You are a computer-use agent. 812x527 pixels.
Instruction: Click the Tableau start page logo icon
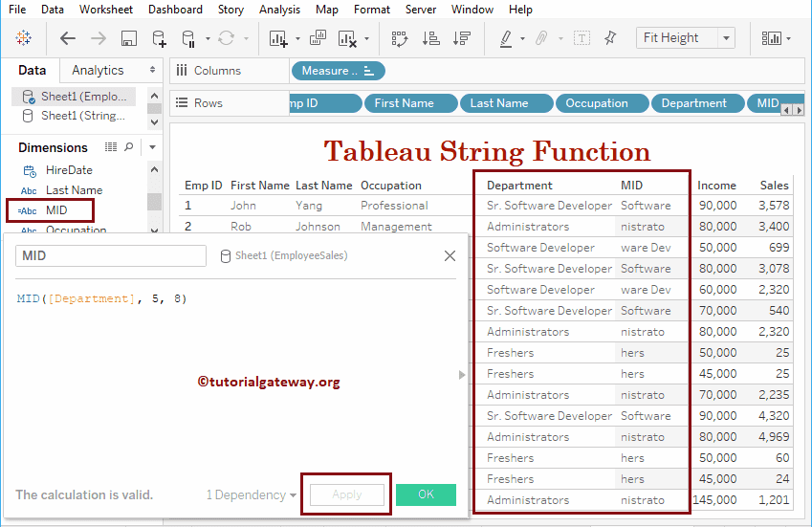[x=23, y=38]
